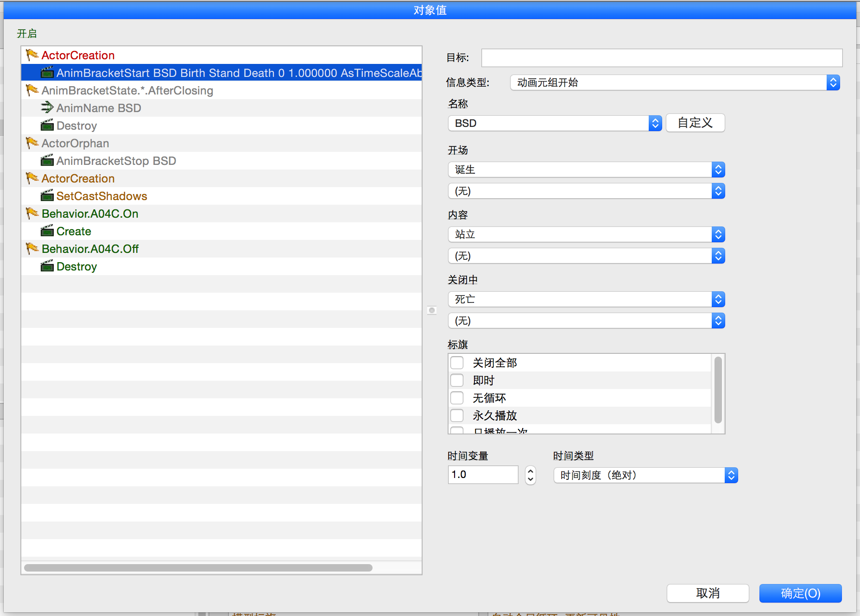The image size is (860, 616).
Task: Open the 开场 dropdown showing 诞生
Action: pyautogui.click(x=587, y=170)
